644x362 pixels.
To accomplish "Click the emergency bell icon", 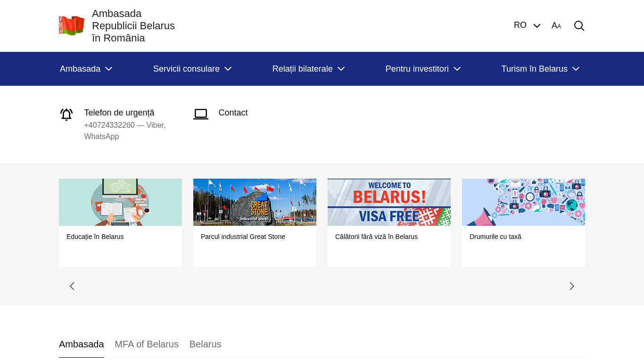I will 66,115.
